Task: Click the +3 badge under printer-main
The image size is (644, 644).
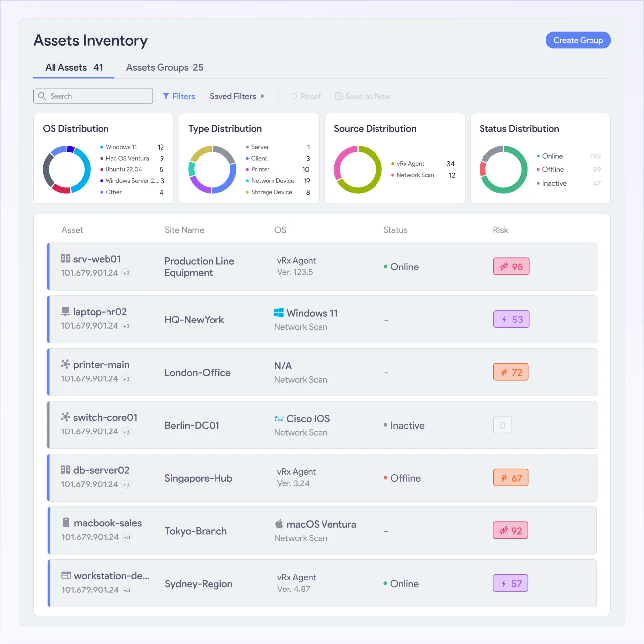Action: click(126, 379)
